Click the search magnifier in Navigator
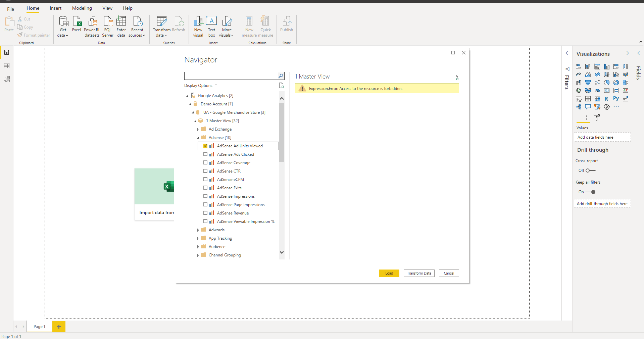The width and height of the screenshot is (644, 339). click(x=281, y=76)
